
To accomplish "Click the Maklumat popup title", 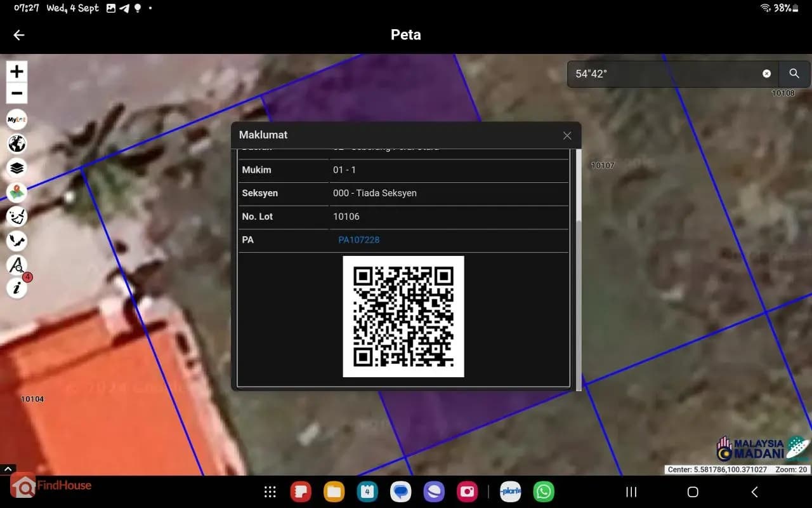I will point(263,135).
